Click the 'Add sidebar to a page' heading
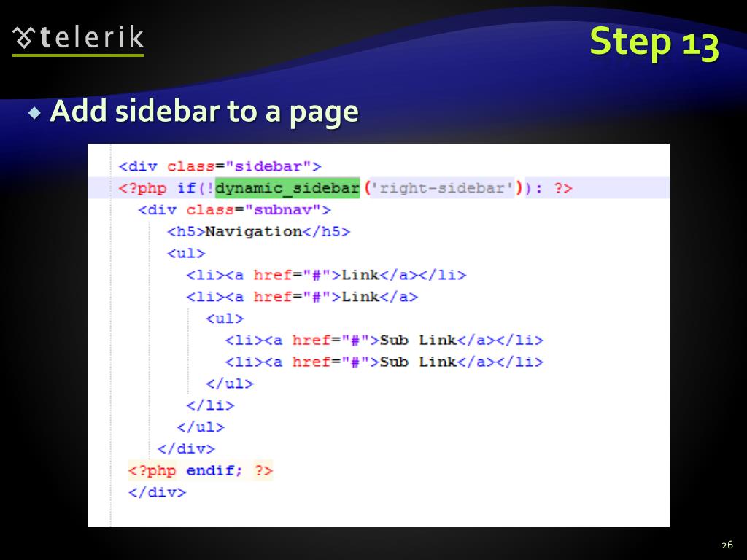This screenshot has width=747, height=560. click(204, 112)
